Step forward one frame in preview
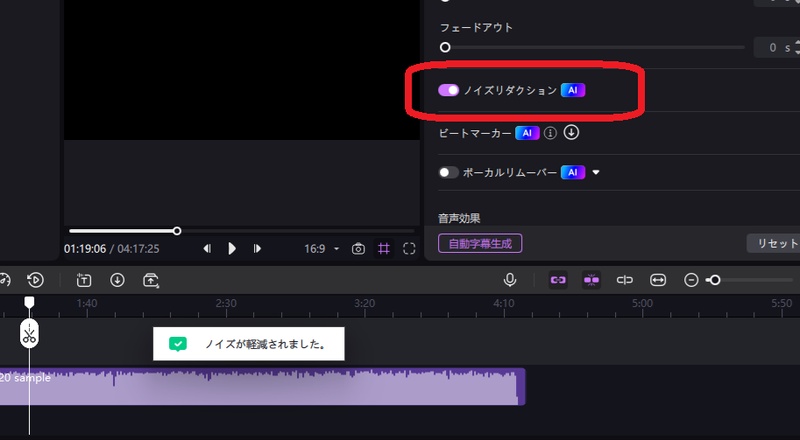 click(257, 249)
